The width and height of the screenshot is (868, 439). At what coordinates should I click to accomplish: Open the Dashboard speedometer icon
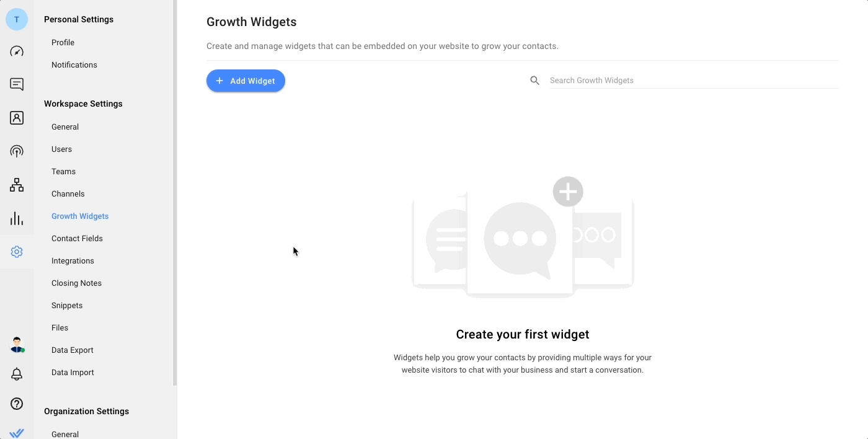tap(17, 51)
